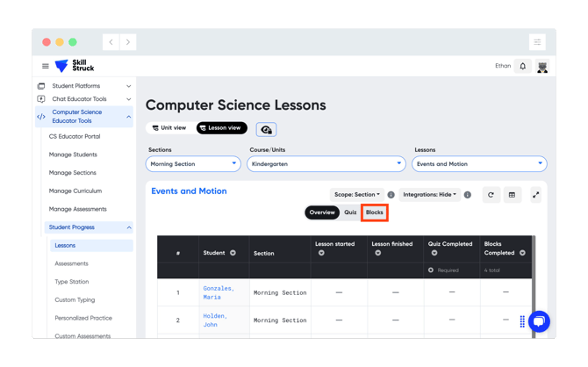Open the Morning Section sections dropdown
The width and height of the screenshot is (588, 367).
tap(193, 164)
